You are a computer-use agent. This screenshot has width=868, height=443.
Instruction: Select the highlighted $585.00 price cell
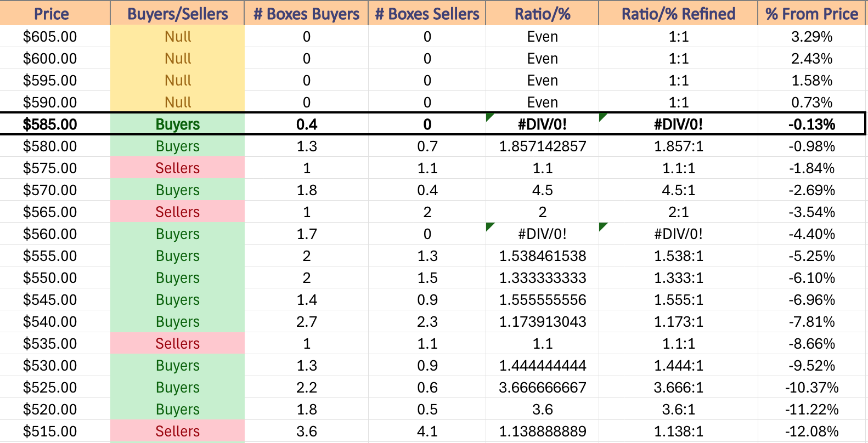[55, 124]
